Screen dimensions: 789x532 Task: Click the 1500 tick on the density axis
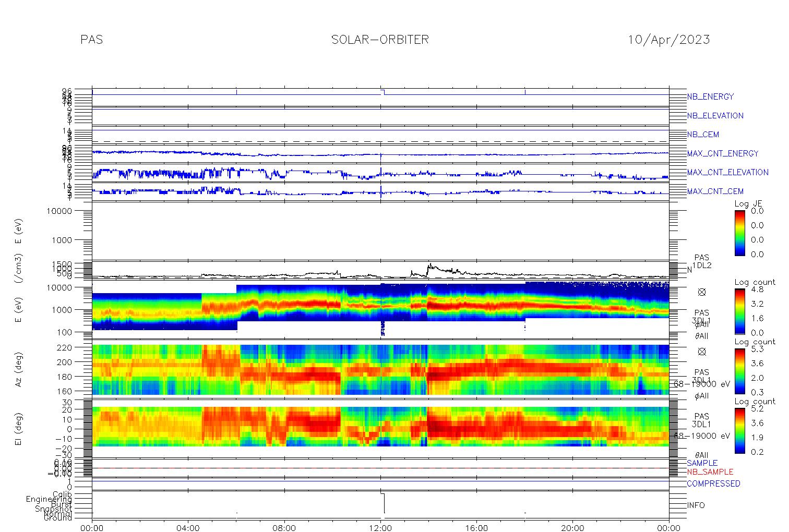coord(64,263)
